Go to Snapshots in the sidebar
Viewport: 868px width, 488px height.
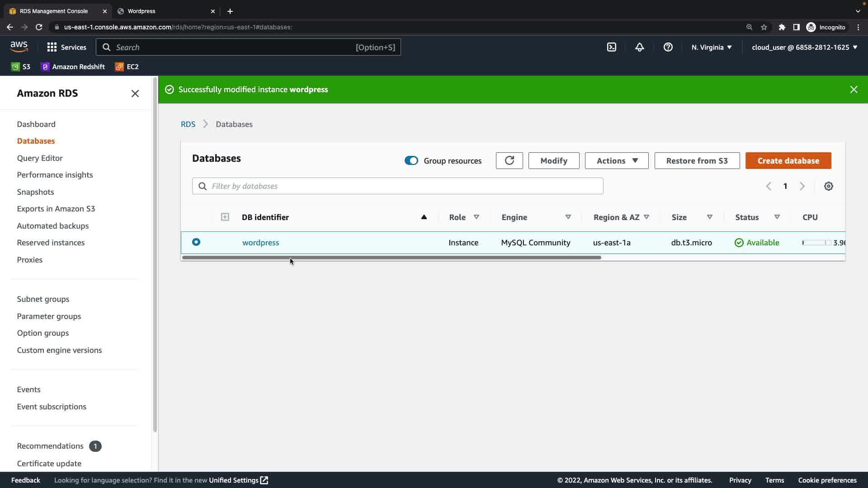click(35, 192)
